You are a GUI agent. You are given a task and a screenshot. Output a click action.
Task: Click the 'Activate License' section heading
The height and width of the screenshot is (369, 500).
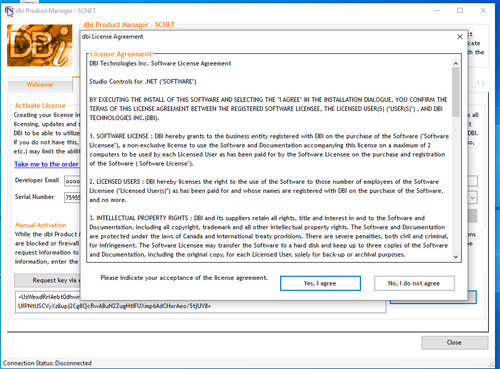pos(40,106)
